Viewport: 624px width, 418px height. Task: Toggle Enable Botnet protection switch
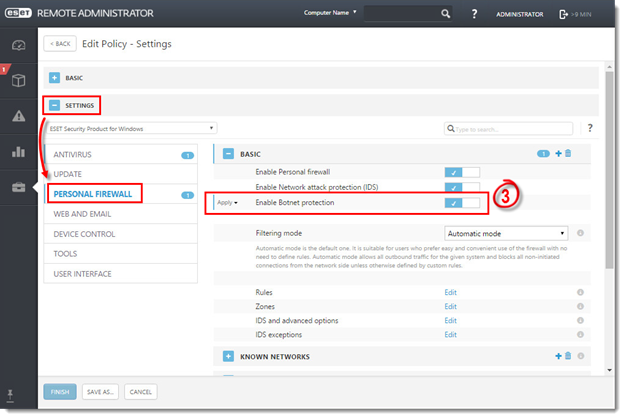click(x=462, y=203)
